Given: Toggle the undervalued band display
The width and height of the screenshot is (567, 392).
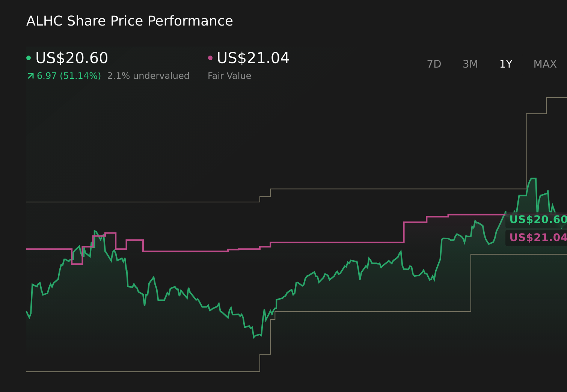Looking at the screenshot, I should [148, 75].
